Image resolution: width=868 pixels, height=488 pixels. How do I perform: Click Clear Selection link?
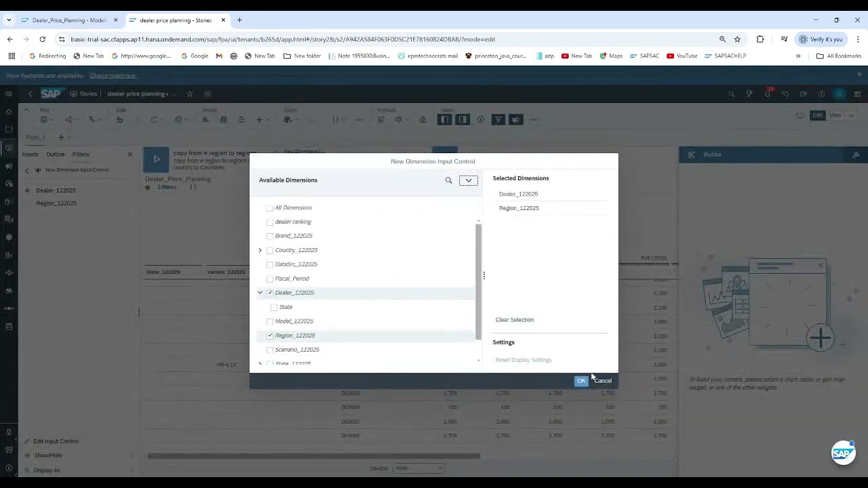tap(515, 320)
